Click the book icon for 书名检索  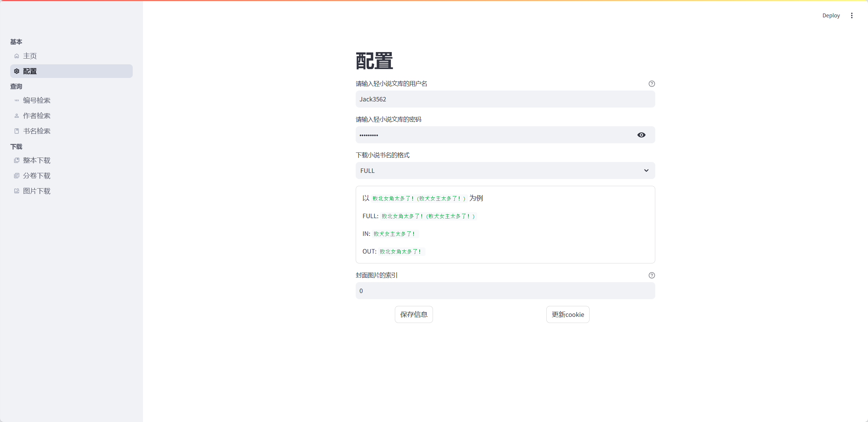click(x=17, y=131)
